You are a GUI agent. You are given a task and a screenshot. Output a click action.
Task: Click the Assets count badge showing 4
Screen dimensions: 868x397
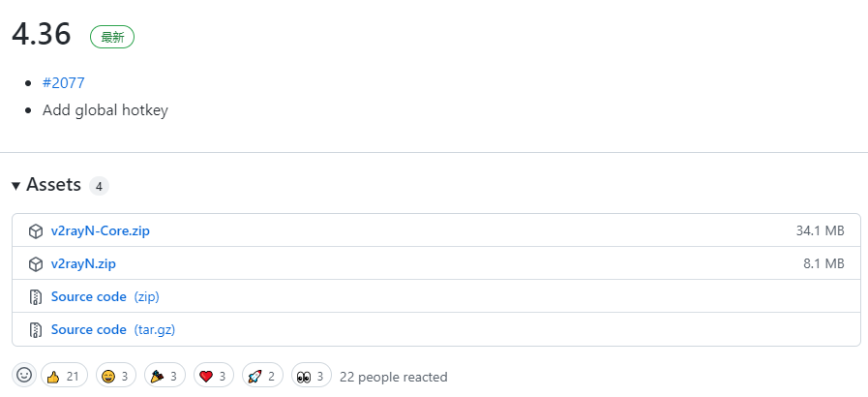99,186
